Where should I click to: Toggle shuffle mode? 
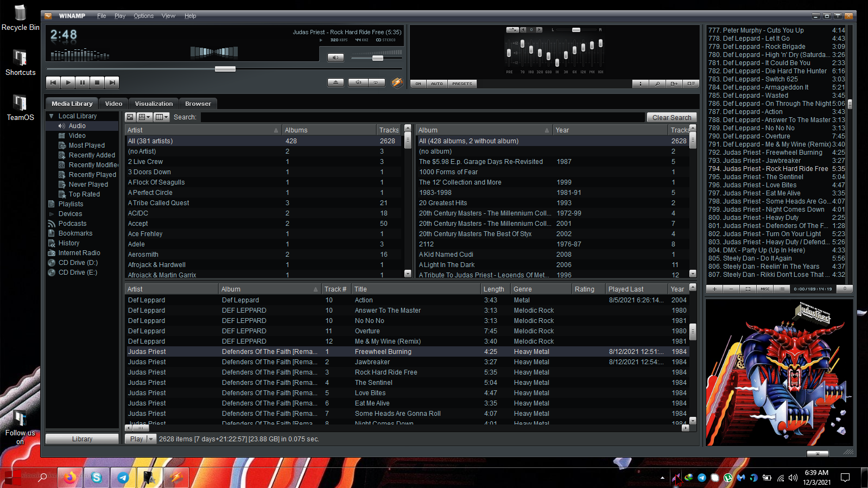[358, 83]
